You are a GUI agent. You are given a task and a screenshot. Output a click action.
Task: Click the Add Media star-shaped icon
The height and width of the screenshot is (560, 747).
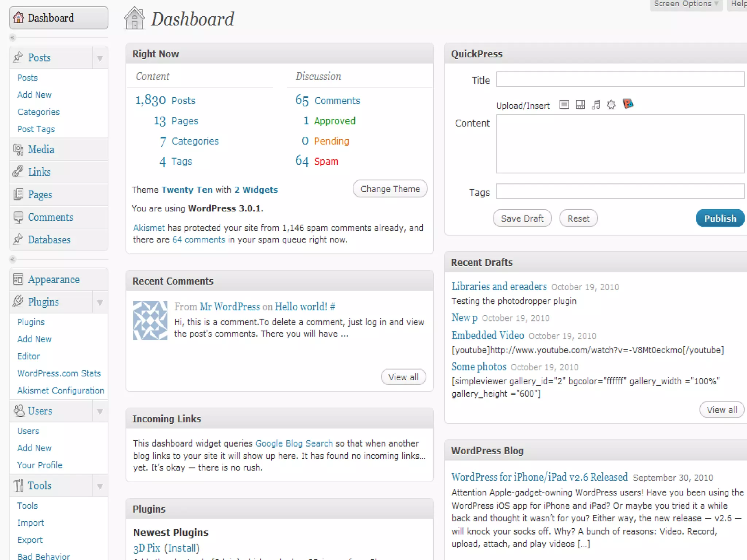(x=611, y=105)
